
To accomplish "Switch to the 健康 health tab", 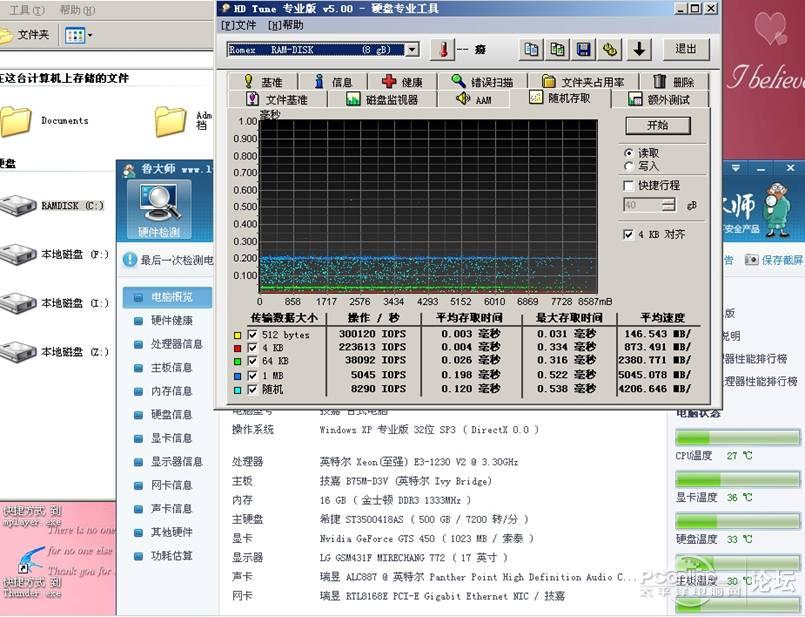I will 402,82.
